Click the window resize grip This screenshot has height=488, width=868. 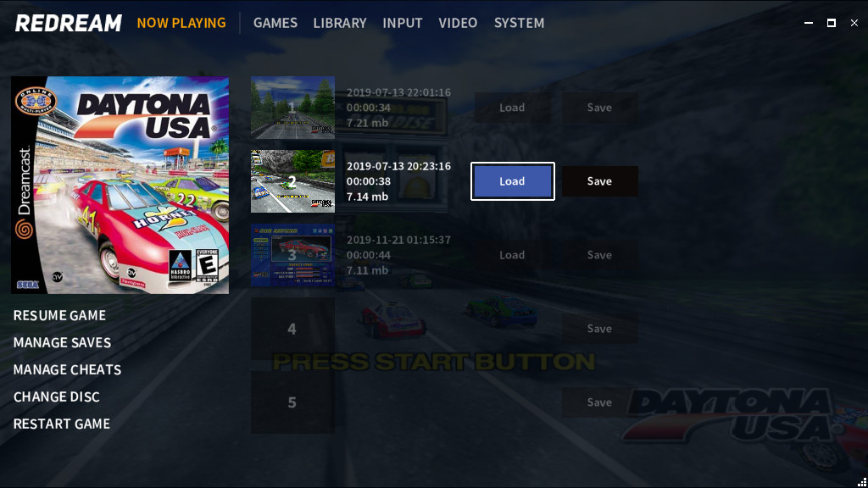(862, 482)
